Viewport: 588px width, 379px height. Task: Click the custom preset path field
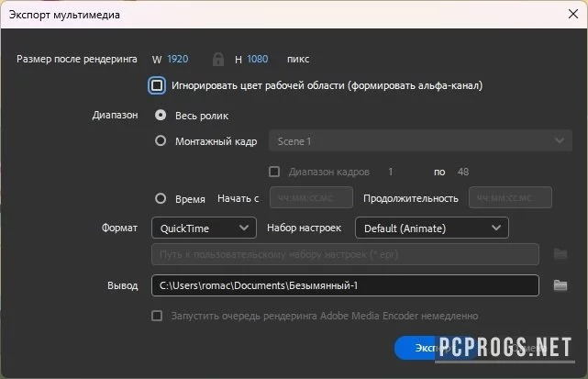pos(345,254)
